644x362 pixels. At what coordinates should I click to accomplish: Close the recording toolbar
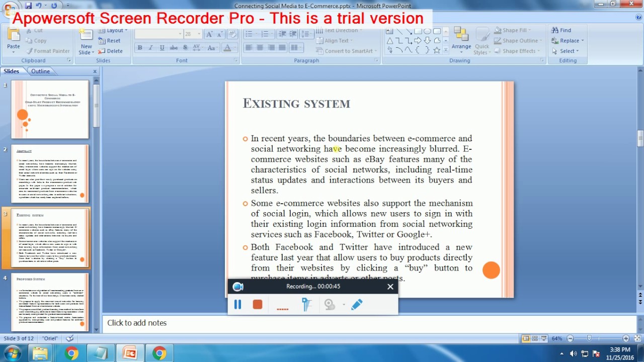click(390, 287)
